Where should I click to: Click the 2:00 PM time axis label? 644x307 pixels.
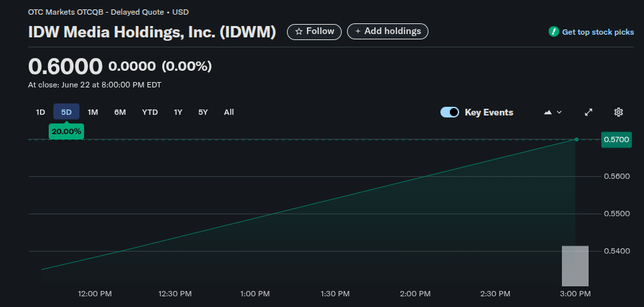pos(415,294)
